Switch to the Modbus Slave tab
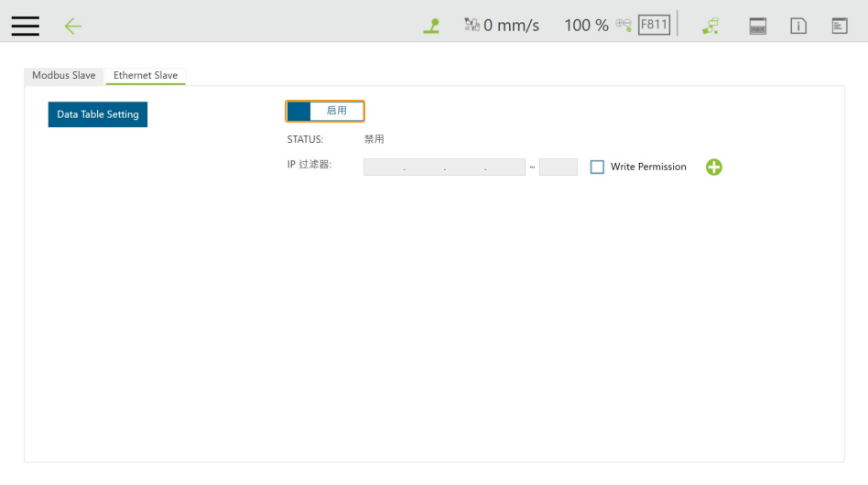Viewport: 868px width, 485px height. click(64, 75)
